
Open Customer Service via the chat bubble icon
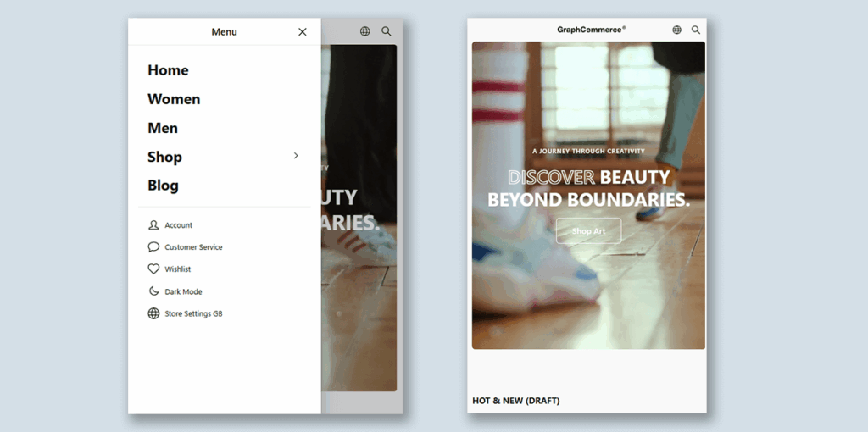point(153,247)
